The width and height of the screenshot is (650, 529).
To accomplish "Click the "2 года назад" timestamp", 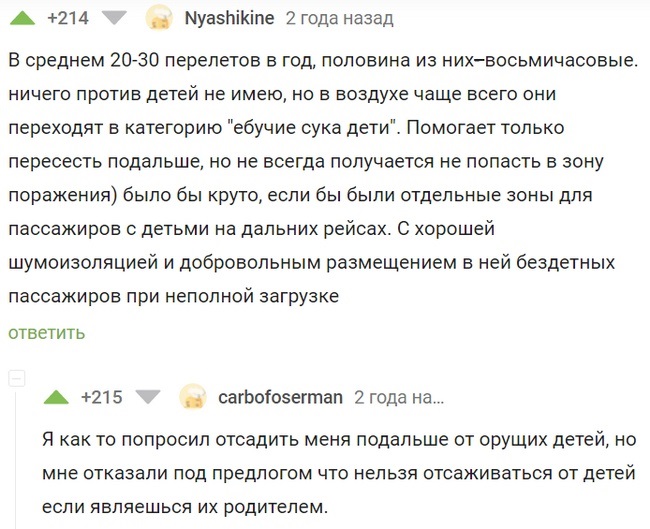I will [x=339, y=18].
